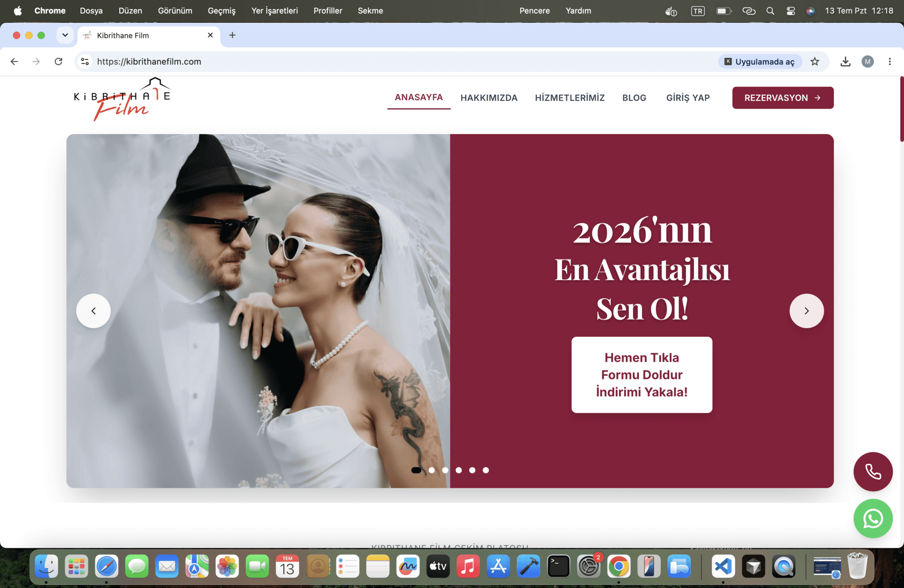Open Finder in the Dock
The width and height of the screenshot is (904, 588).
click(46, 566)
